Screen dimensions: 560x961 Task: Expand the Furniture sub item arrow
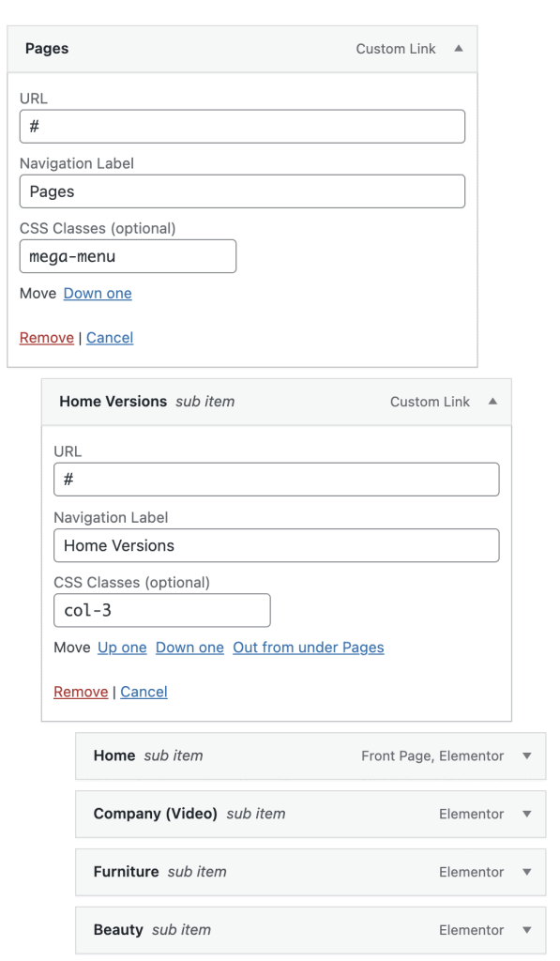(x=527, y=872)
